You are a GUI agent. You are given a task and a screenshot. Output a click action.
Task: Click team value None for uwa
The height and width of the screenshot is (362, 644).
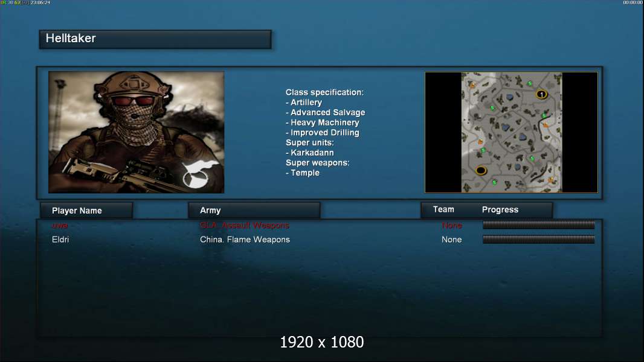coord(452,225)
